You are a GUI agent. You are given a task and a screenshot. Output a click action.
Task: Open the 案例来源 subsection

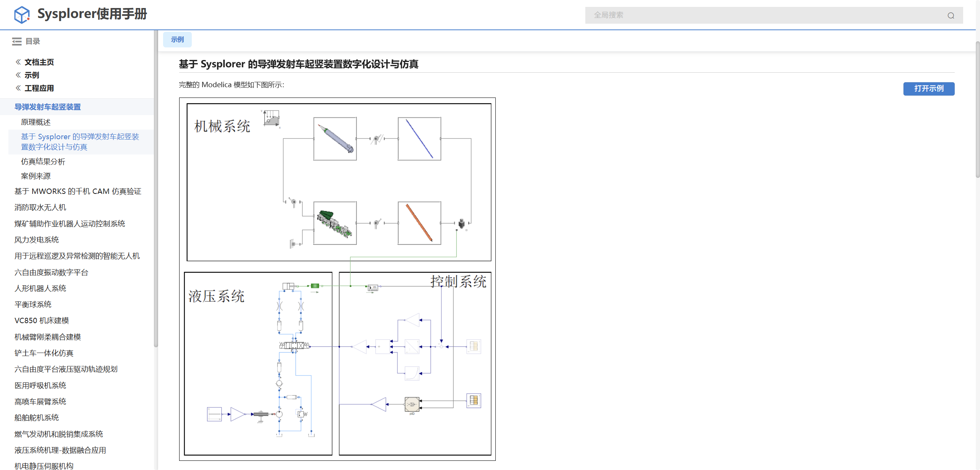tap(36, 176)
